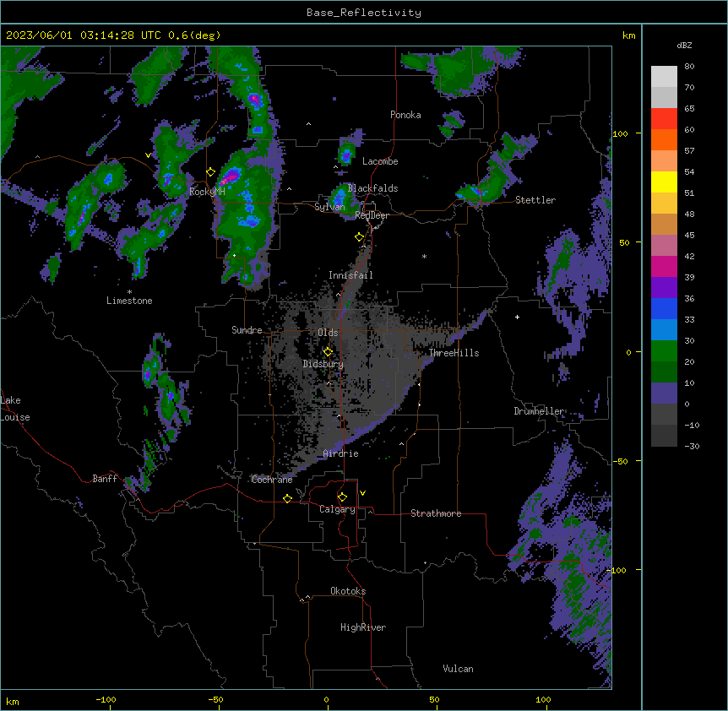
Task: Click the Didsbury label
Action: 323,364
